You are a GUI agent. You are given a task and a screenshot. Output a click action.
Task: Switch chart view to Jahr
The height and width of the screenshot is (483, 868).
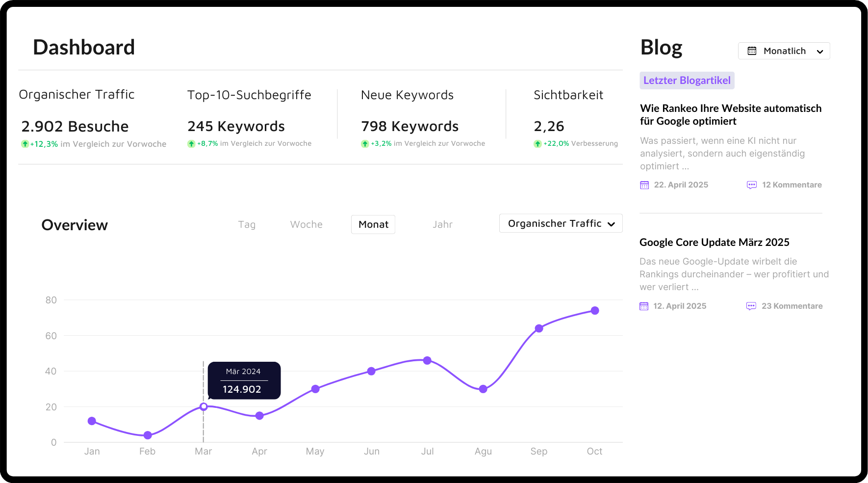point(442,224)
